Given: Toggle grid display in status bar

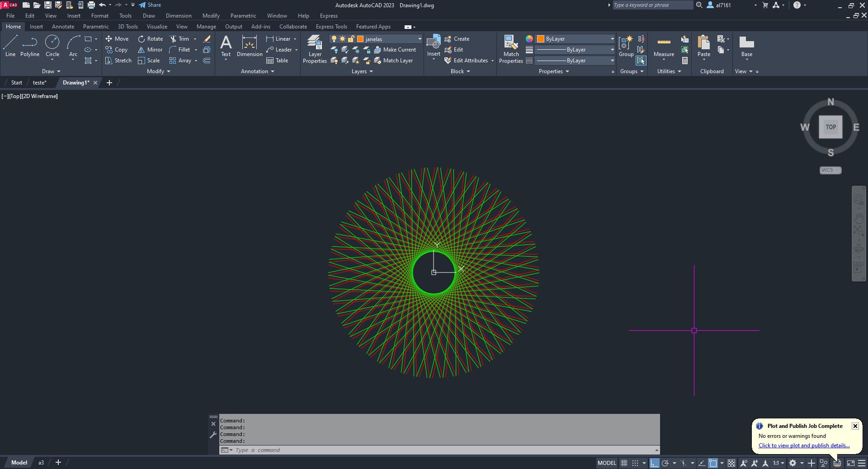Looking at the screenshot, I should pyautogui.click(x=624, y=463).
